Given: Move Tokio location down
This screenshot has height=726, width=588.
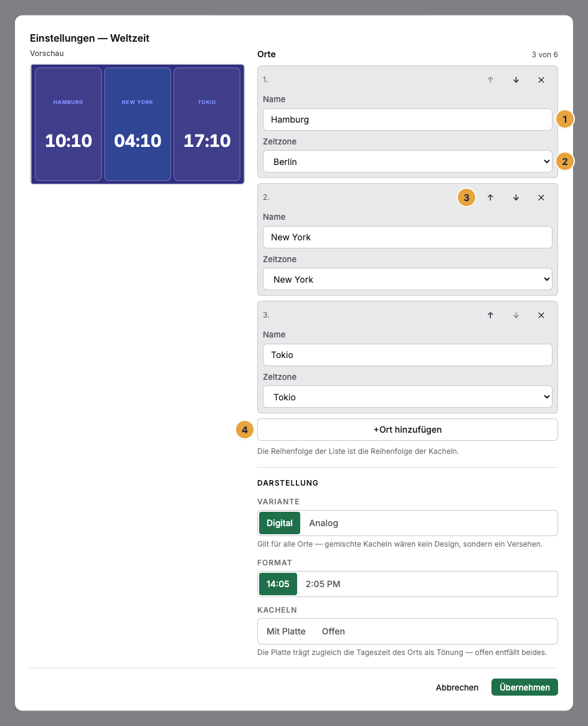Looking at the screenshot, I should coord(516,315).
